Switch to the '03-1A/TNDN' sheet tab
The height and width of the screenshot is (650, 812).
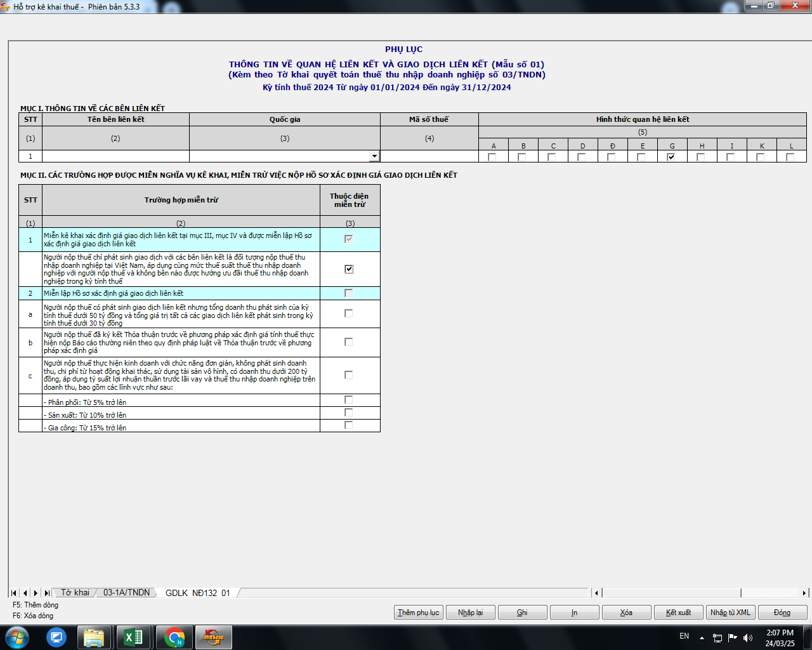pos(126,592)
